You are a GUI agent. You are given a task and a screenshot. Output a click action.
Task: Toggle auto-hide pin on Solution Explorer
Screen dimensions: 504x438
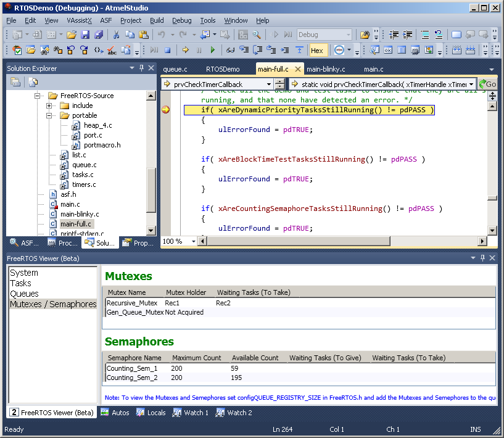pos(141,68)
